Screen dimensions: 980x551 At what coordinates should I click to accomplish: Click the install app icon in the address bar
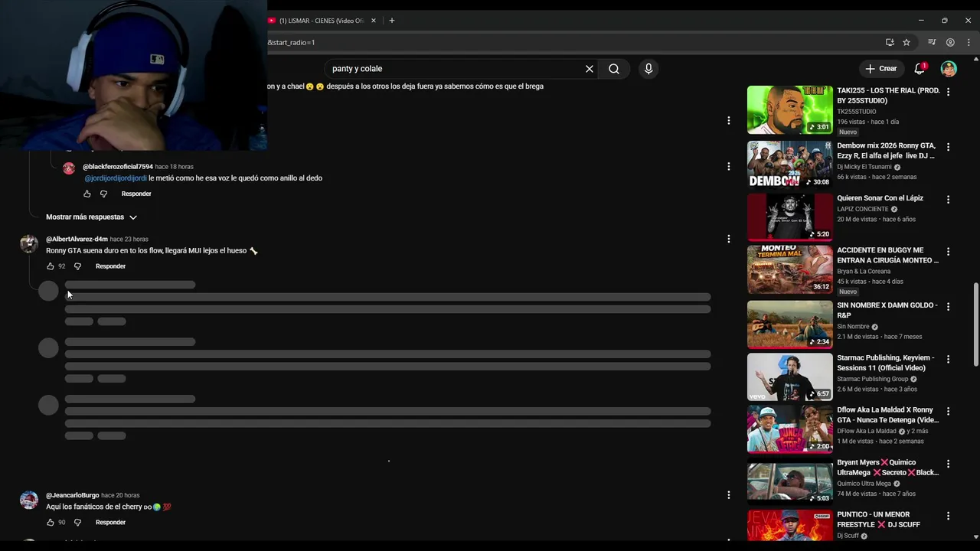(890, 42)
